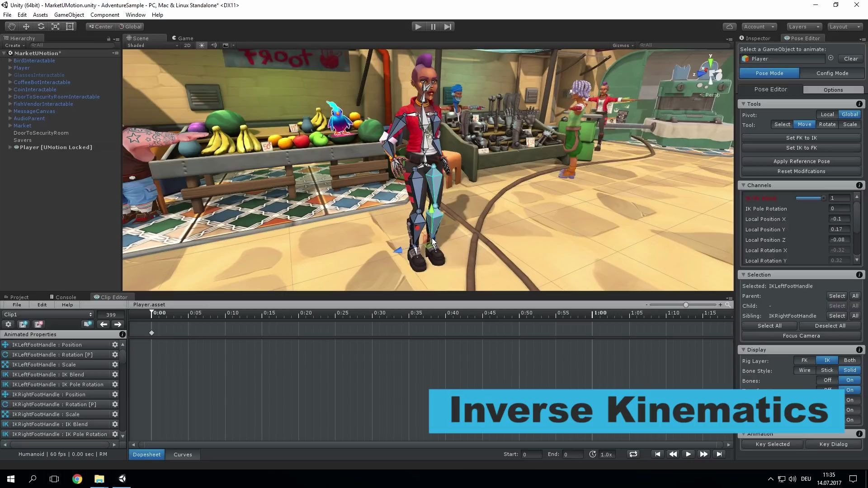868x488 pixels.
Task: Open Unity from the Windows taskbar
Action: pyautogui.click(x=122, y=479)
